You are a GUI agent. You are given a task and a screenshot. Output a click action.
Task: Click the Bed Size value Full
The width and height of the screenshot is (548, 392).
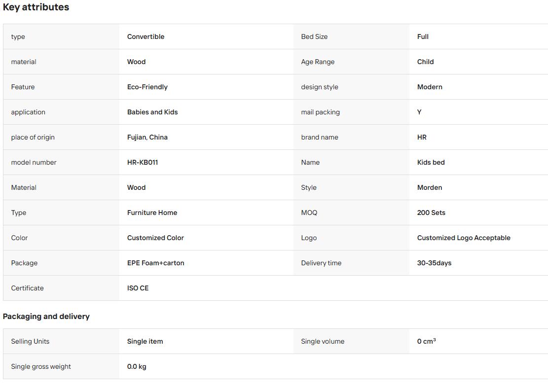pyautogui.click(x=423, y=36)
